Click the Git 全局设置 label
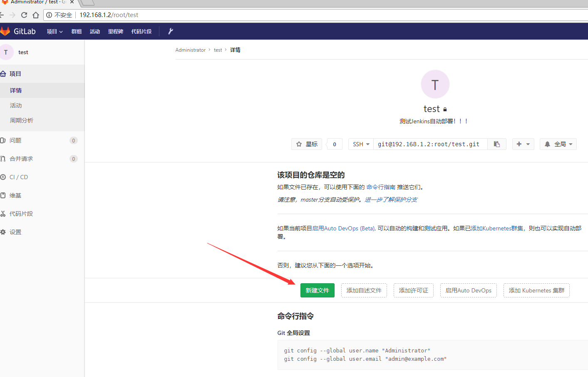Viewport: 588px width, 377px height. (x=293, y=333)
